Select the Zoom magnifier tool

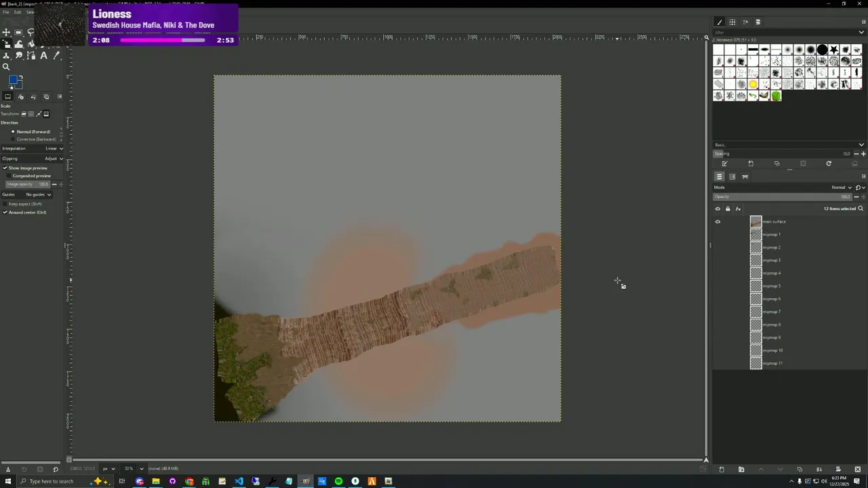coord(6,66)
